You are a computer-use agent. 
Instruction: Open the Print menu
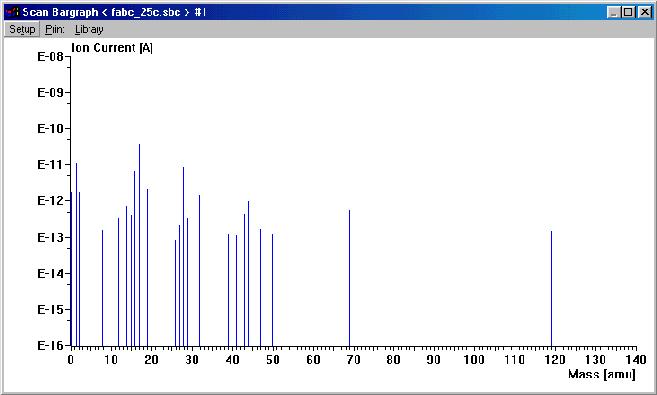[x=55, y=29]
